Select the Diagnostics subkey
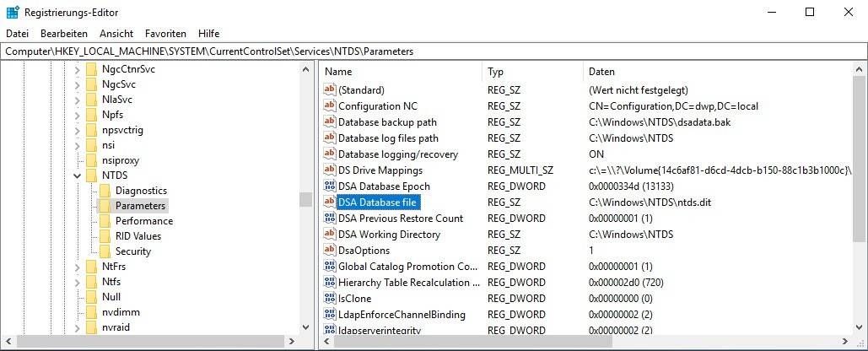Viewport: 868px width, 351px height. (141, 191)
